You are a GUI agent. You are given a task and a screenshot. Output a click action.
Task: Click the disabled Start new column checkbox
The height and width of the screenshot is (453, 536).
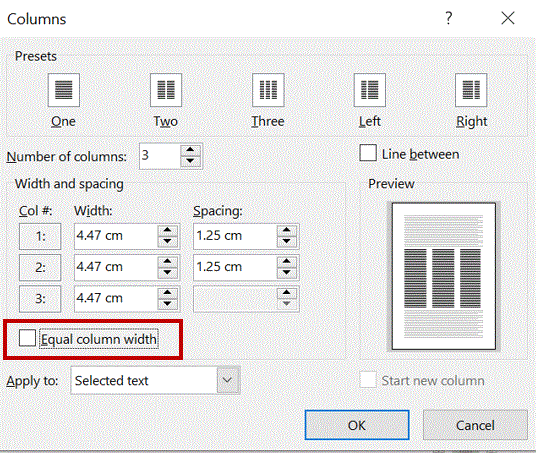click(368, 379)
